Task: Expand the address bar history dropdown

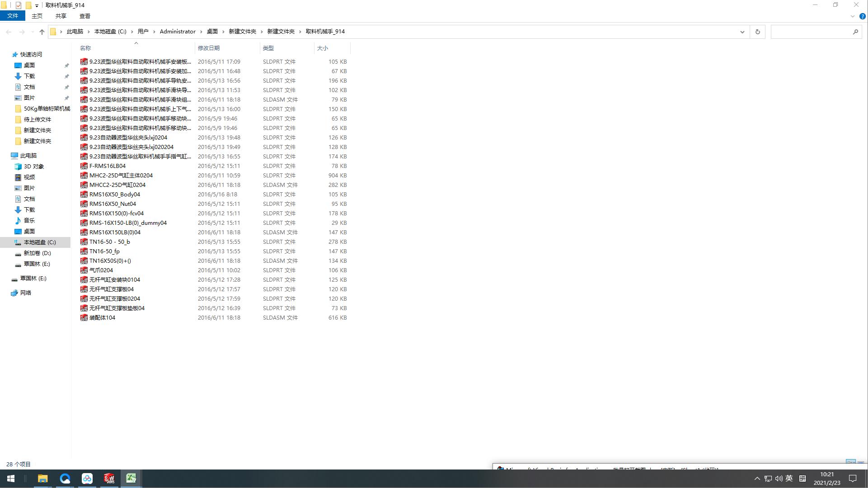Action: (742, 32)
